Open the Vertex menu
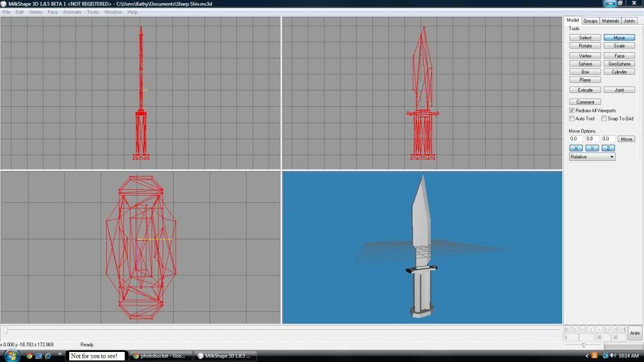The height and width of the screenshot is (362, 644). tap(36, 12)
